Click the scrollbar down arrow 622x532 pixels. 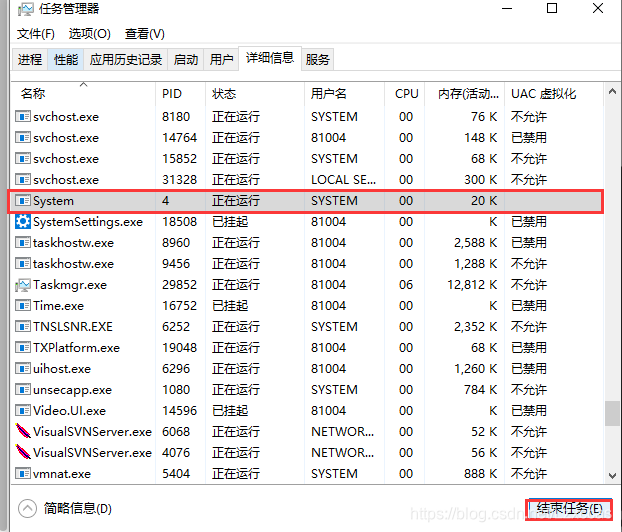612,475
